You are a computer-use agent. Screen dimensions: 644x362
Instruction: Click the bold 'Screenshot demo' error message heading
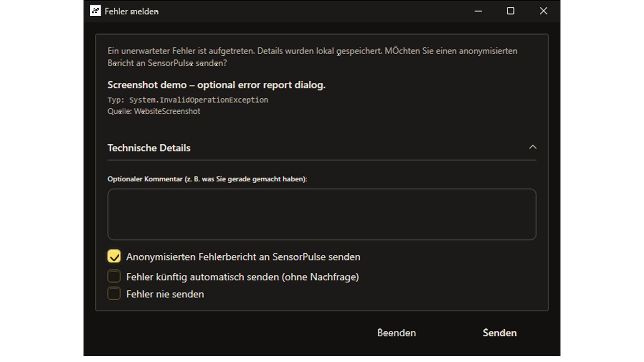pyautogui.click(x=216, y=85)
